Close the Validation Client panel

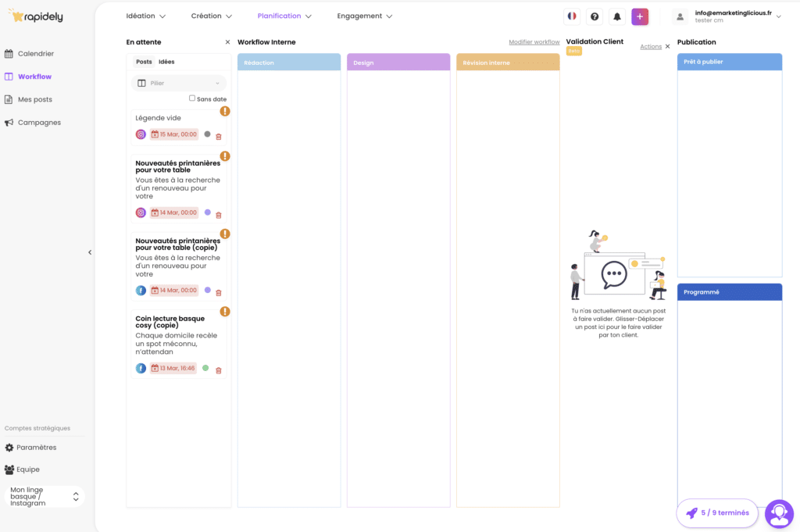point(667,47)
